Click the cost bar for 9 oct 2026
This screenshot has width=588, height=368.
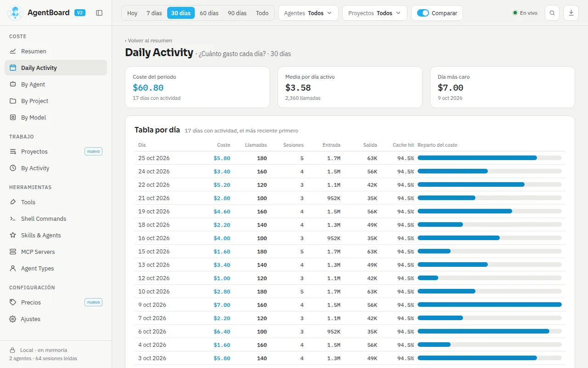[490, 305]
